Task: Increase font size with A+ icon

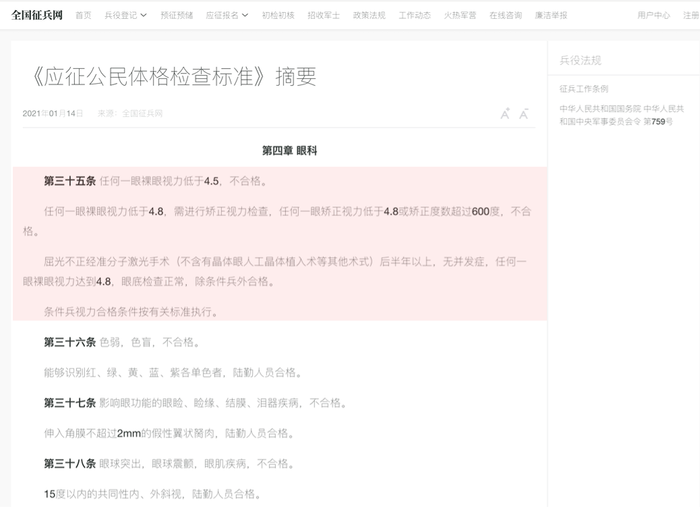Action: point(505,114)
